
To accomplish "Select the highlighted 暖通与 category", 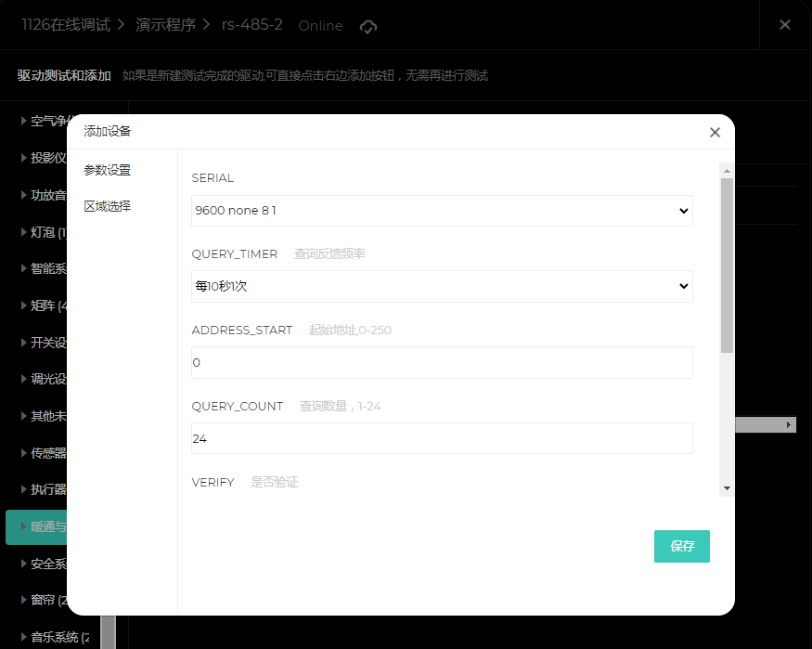I will point(36,526).
